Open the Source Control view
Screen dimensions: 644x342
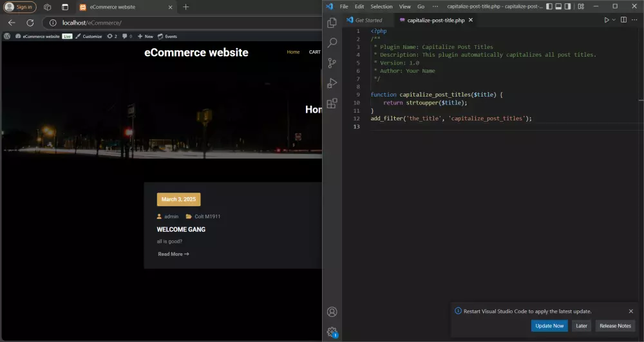[332, 63]
